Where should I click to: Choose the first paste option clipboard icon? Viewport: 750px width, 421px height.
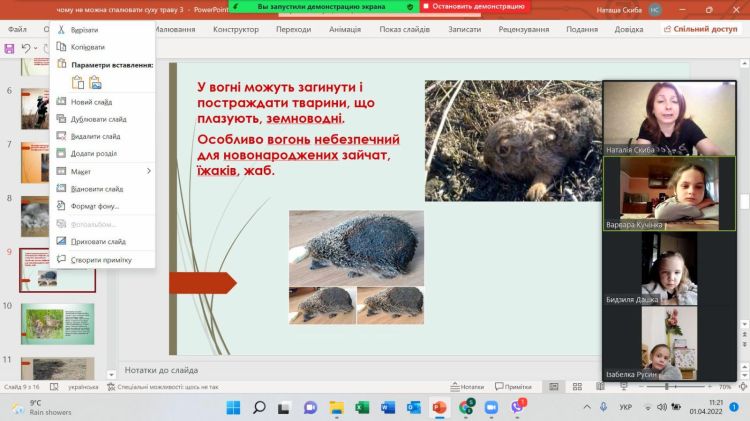pyautogui.click(x=78, y=82)
